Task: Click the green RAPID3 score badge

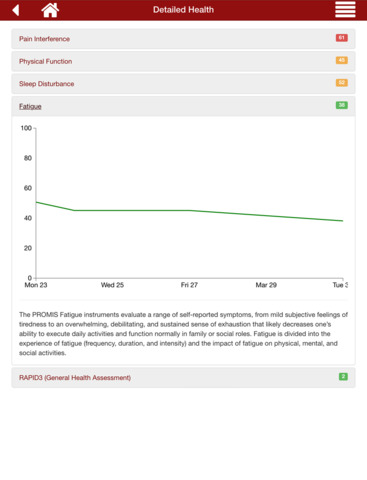Action: pyautogui.click(x=343, y=377)
